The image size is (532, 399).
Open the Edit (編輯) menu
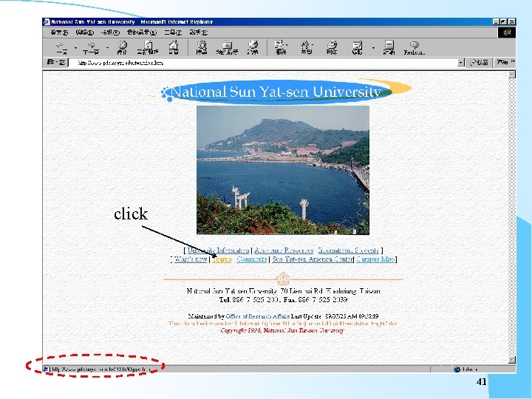(84, 33)
